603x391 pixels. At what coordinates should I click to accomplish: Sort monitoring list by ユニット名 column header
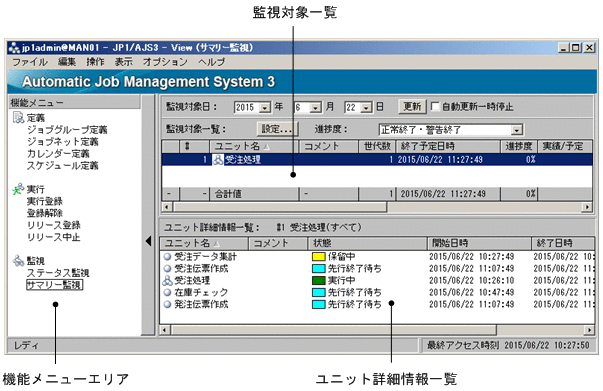point(254,146)
